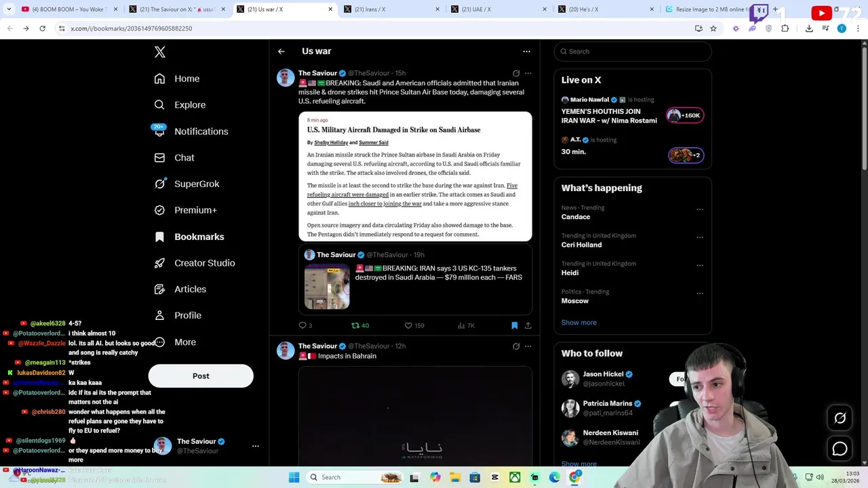This screenshot has height=488, width=868.
Task: Click Grok icon on Impacts in Bahrain post
Action: click(516, 346)
